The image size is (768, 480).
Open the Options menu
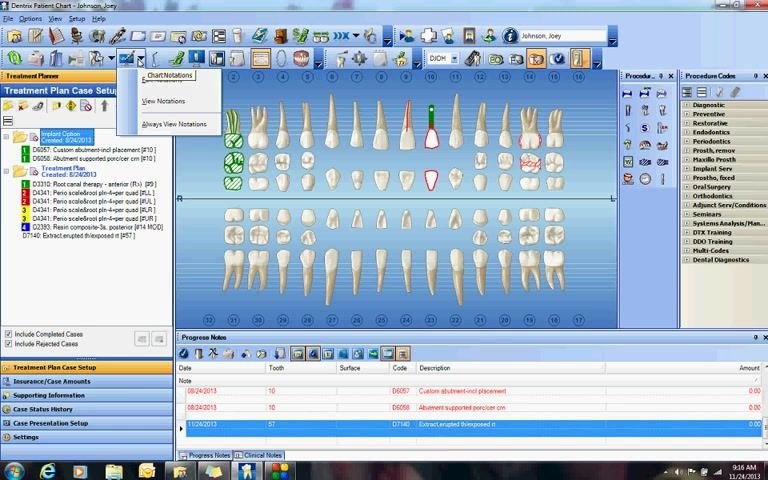[30, 19]
